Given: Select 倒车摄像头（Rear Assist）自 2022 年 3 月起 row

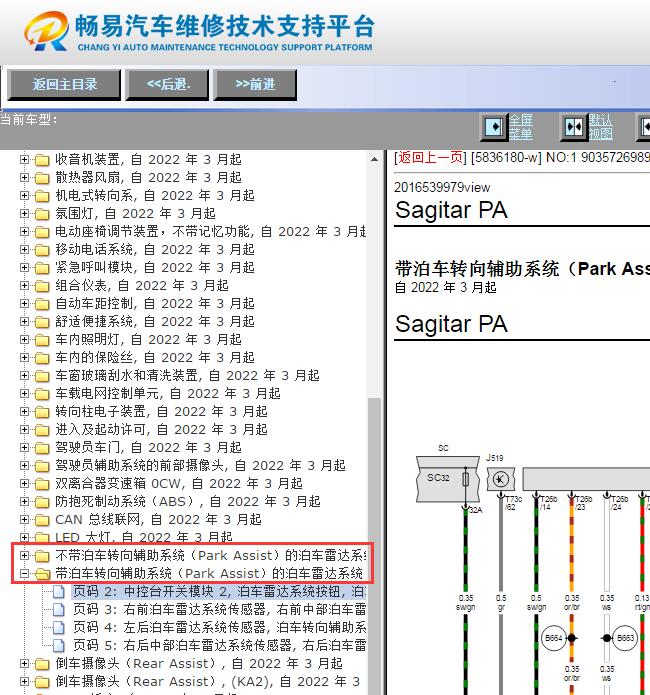Looking at the screenshot, I should pos(199,664).
